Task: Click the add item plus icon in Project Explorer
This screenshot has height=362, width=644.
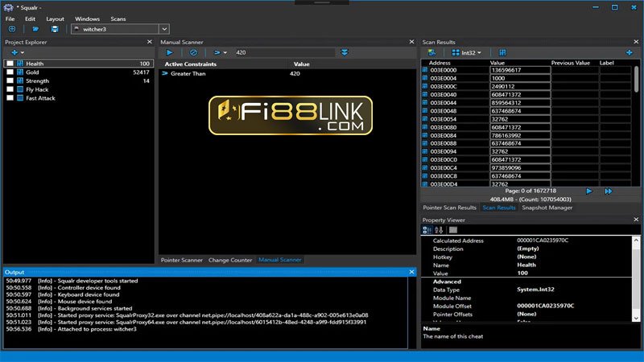Action: [x=14, y=52]
